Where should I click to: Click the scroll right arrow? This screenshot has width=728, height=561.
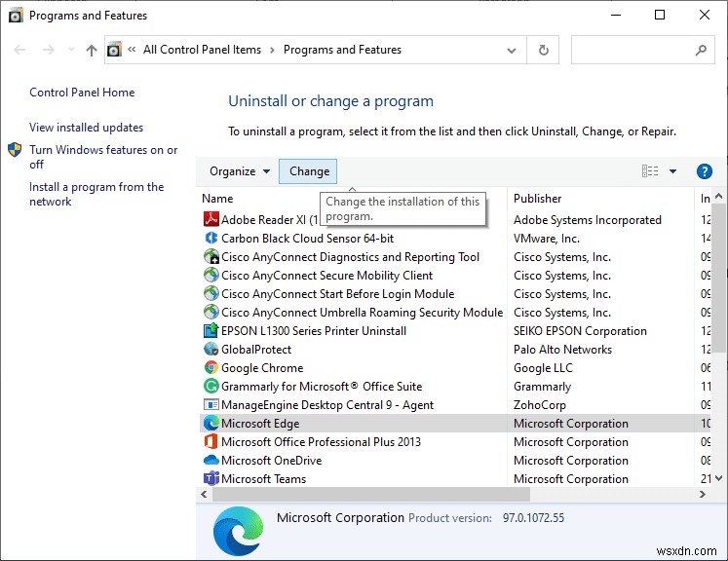point(703,494)
